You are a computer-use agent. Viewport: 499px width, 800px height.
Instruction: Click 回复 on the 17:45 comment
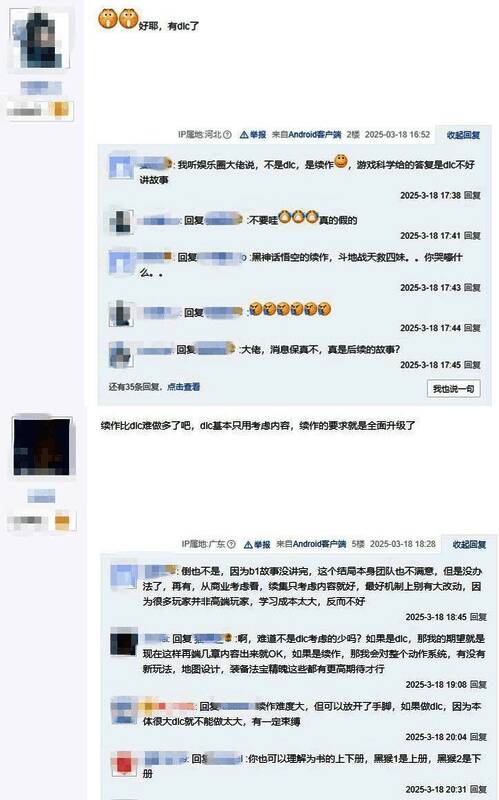472,365
